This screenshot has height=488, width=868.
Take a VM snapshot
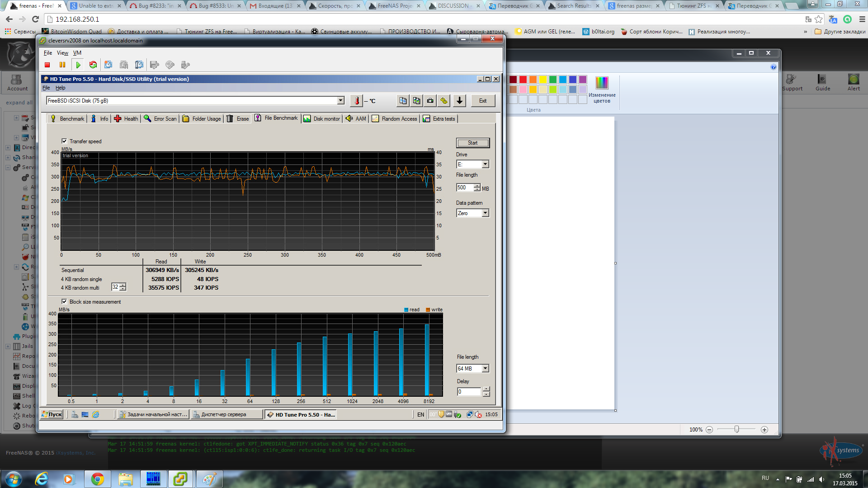pyautogui.click(x=108, y=65)
